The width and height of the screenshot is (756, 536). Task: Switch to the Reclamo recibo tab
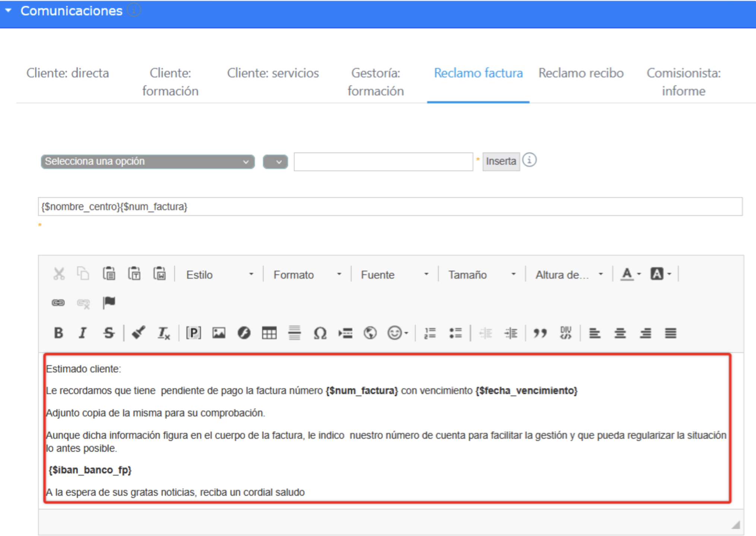pyautogui.click(x=581, y=73)
